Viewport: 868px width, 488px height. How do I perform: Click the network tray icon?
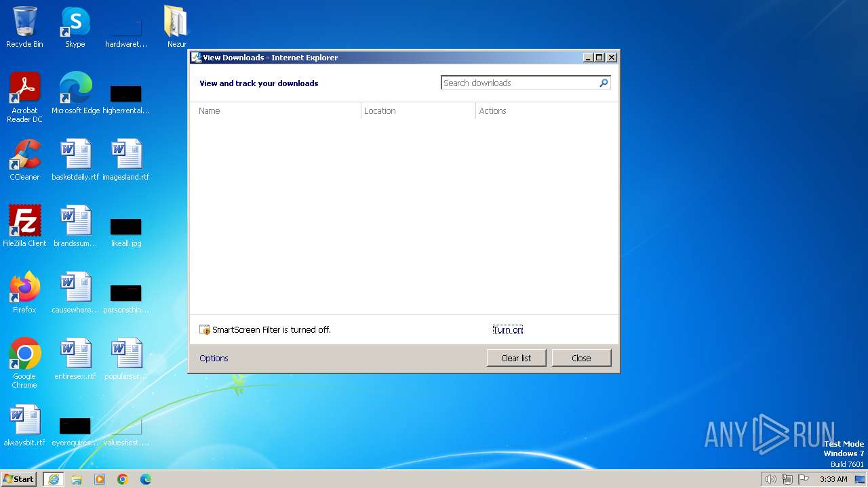tap(787, 479)
